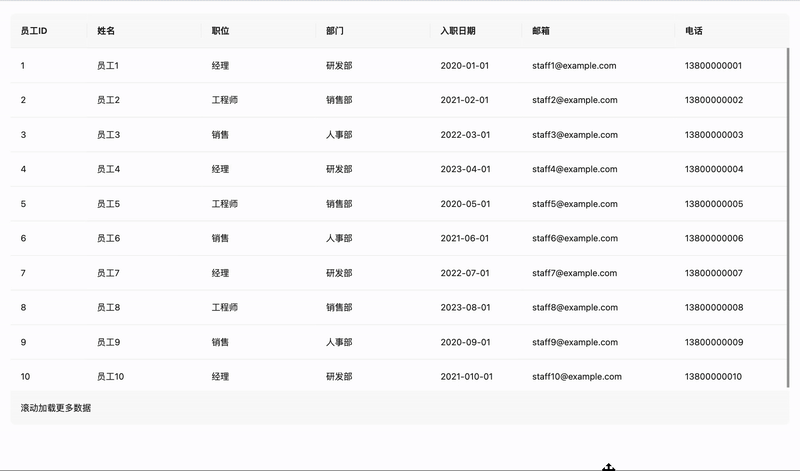Click hire date 2022-03-01
The image size is (800, 471).
click(x=465, y=135)
